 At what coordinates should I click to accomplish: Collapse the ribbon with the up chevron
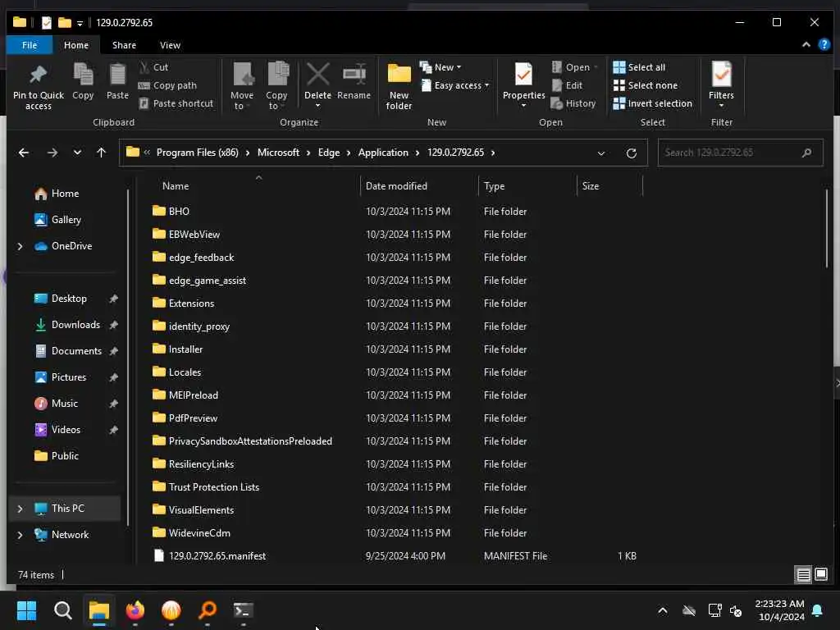[806, 45]
